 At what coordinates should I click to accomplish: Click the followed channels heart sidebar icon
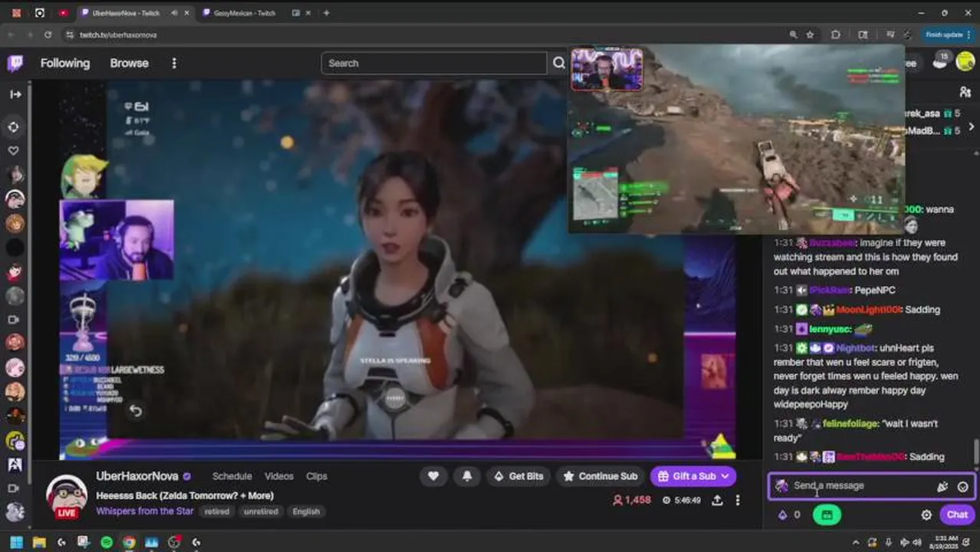(x=13, y=150)
